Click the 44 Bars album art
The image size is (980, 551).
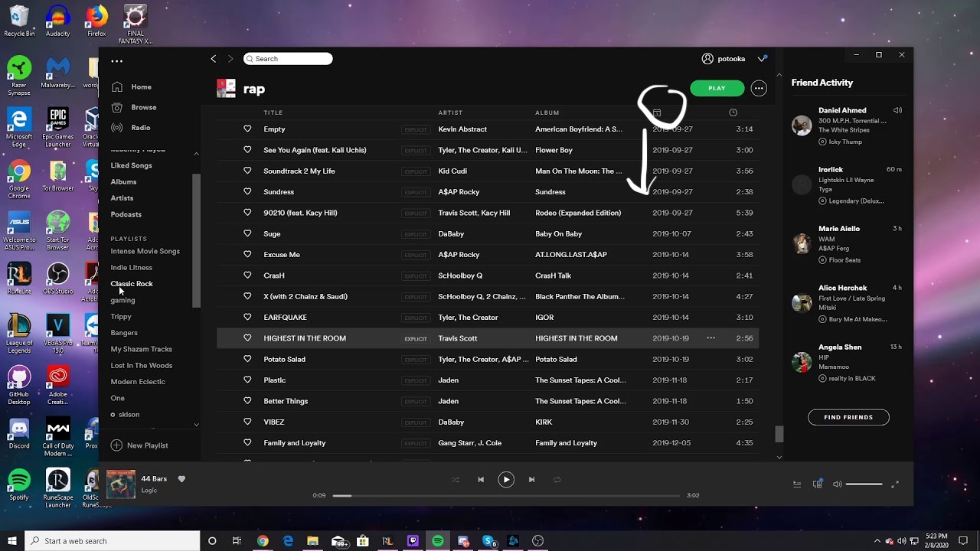pos(121,484)
